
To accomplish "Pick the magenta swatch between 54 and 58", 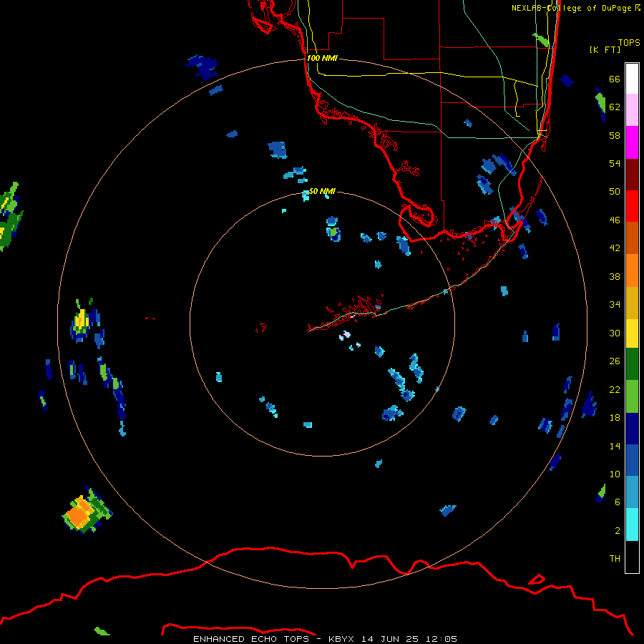I will coord(632,142).
